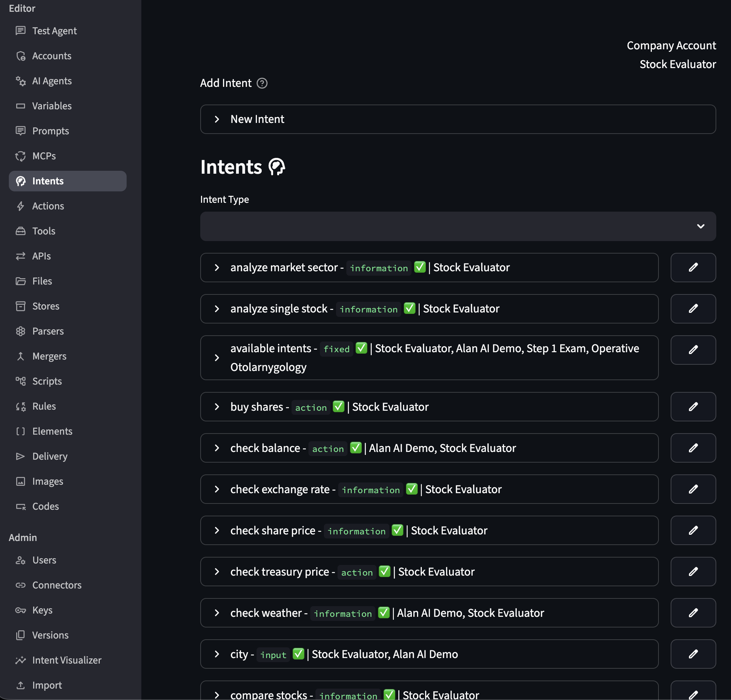731x700 pixels.
Task: Click edit pencil for check weather intent
Action: click(693, 613)
